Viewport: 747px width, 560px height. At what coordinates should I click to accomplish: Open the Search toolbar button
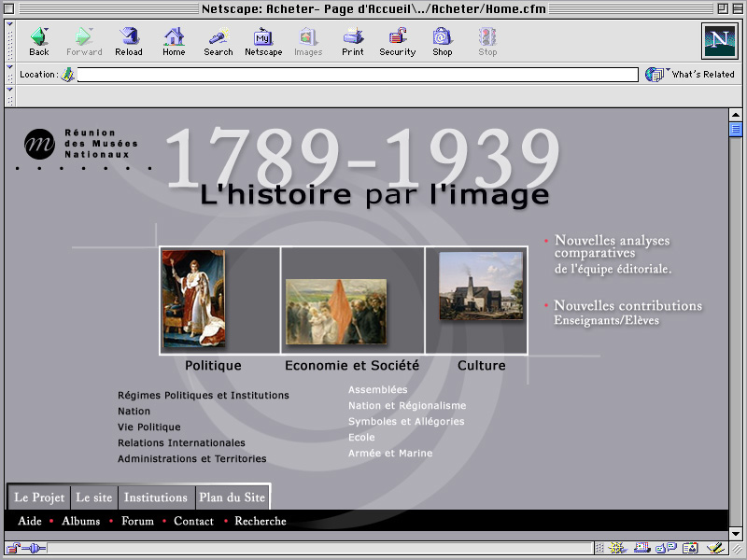click(x=218, y=41)
